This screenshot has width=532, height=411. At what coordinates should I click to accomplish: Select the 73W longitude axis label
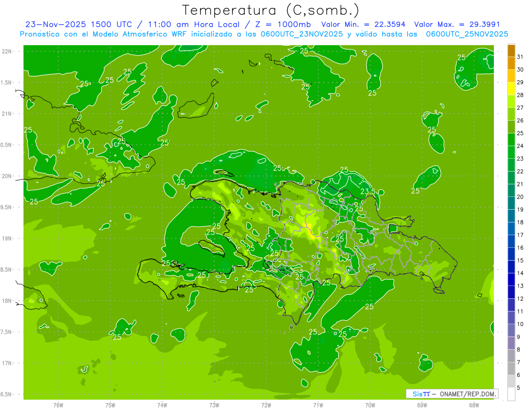(x=214, y=405)
